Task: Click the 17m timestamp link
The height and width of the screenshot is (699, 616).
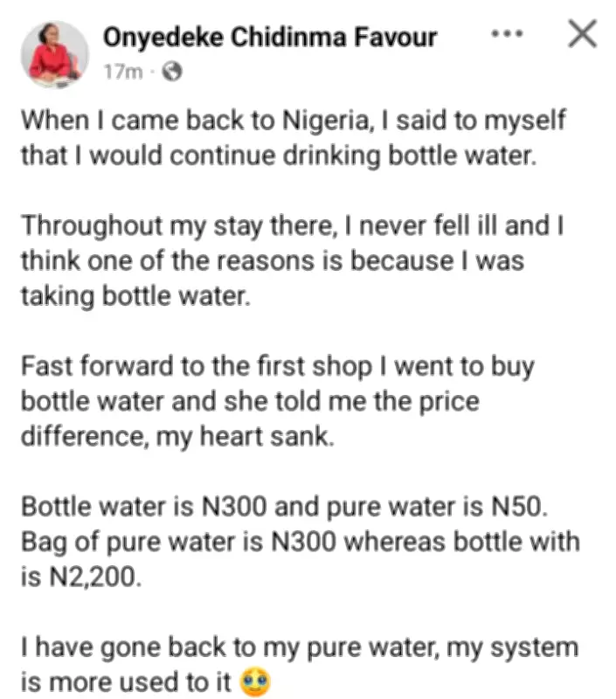Action: coord(122,69)
